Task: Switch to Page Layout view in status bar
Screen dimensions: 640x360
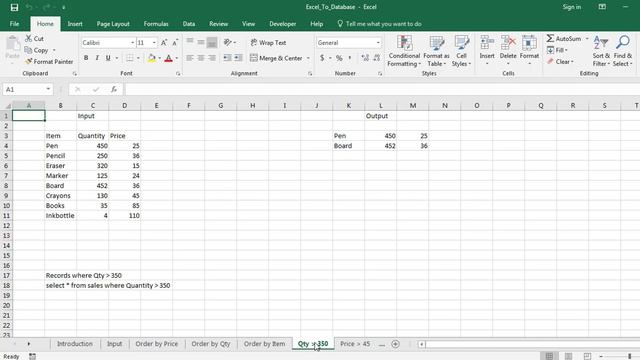Action: [x=568, y=356]
